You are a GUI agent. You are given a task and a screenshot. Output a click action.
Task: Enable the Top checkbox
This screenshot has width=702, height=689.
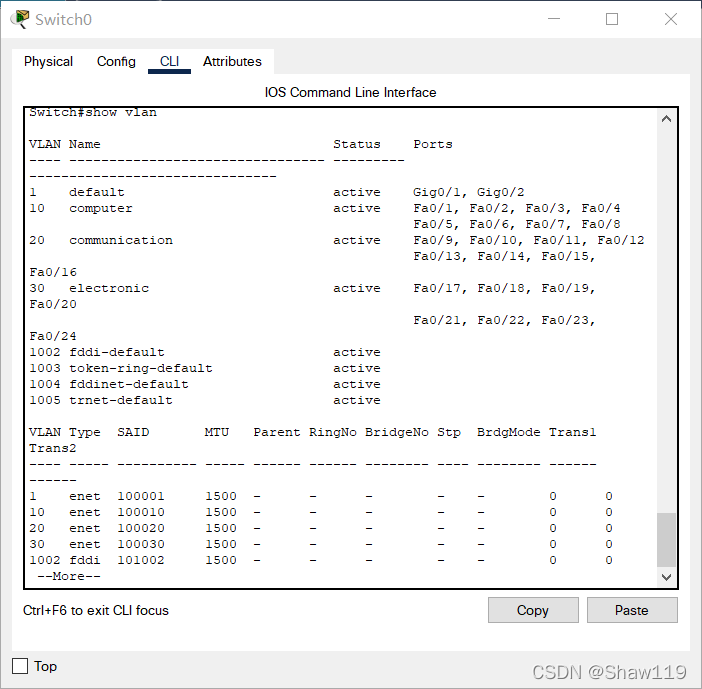pyautogui.click(x=20, y=666)
